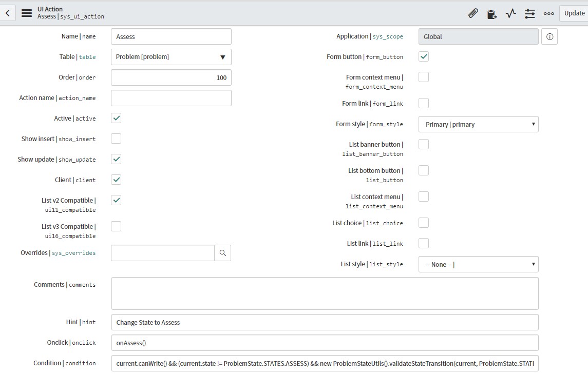The height and width of the screenshot is (374, 588).
Task: Click the back arrow in header
Action: click(8, 13)
